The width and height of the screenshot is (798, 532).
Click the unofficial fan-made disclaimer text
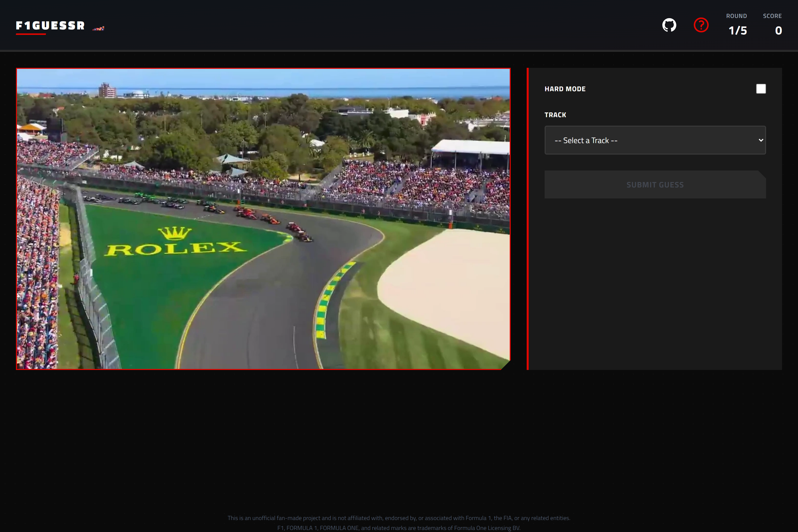pyautogui.click(x=399, y=518)
